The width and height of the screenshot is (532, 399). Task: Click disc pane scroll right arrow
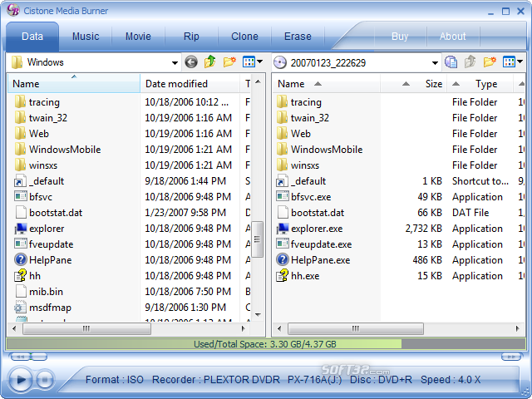[x=517, y=328]
